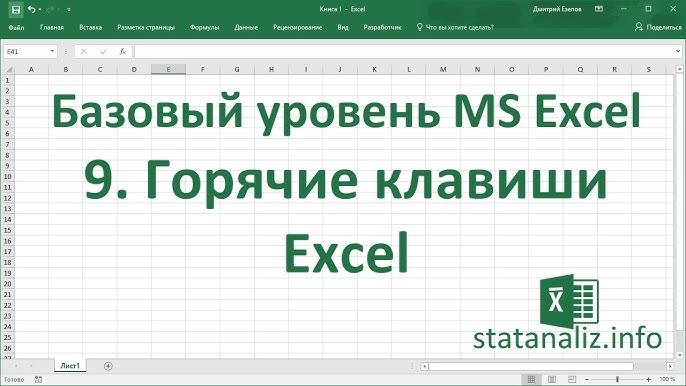Select column E header
The width and height of the screenshot is (686, 386).
point(168,70)
